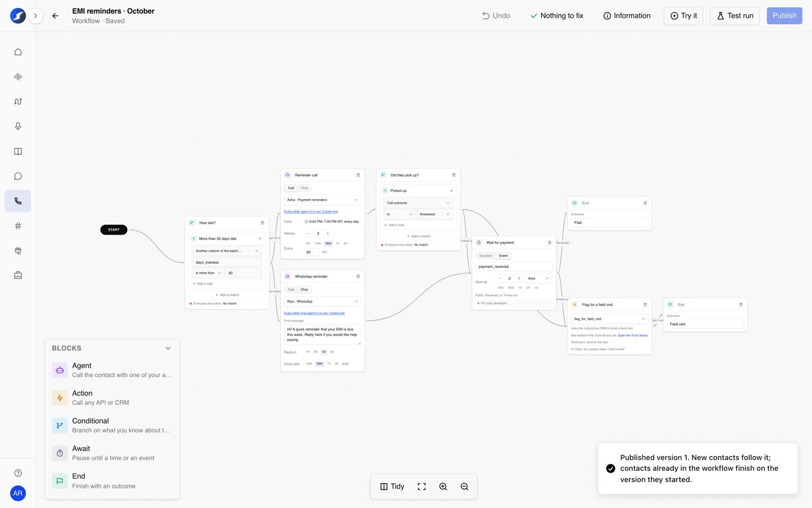Add an Await block
Viewport: 812px width, 508px height.
(x=112, y=453)
